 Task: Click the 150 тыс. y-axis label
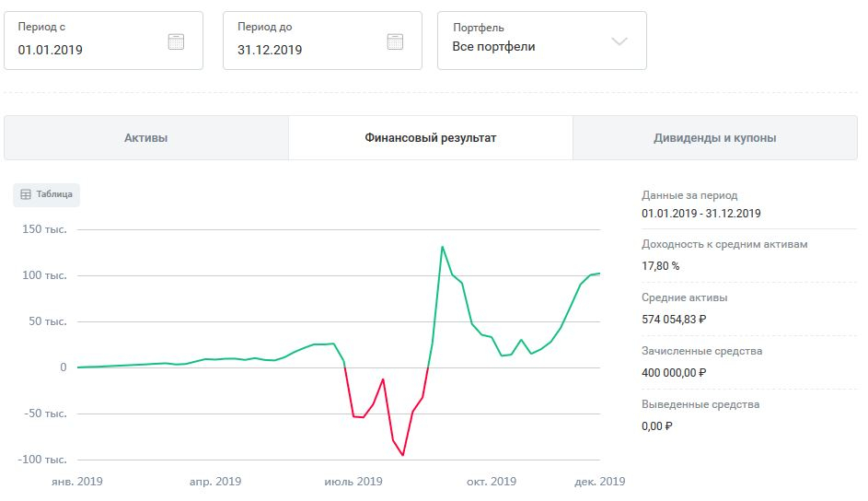click(x=44, y=229)
